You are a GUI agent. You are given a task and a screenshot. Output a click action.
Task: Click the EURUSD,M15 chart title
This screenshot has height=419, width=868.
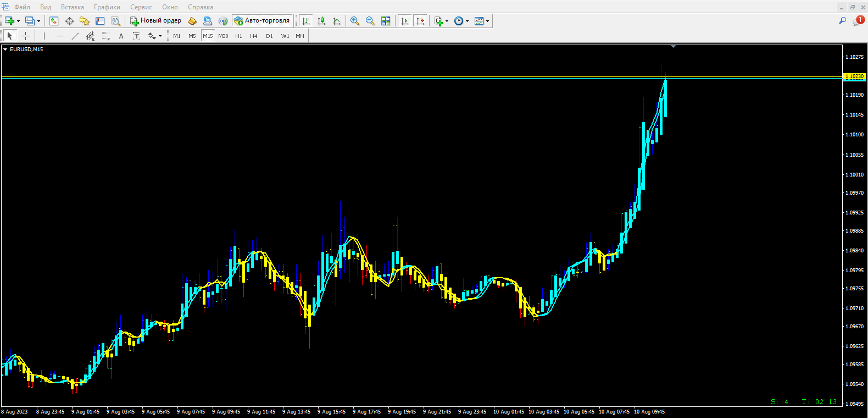(x=26, y=49)
